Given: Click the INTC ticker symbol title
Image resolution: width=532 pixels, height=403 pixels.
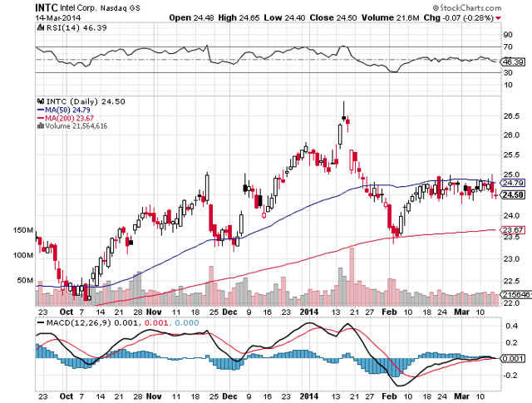Looking at the screenshot, I should [47, 7].
